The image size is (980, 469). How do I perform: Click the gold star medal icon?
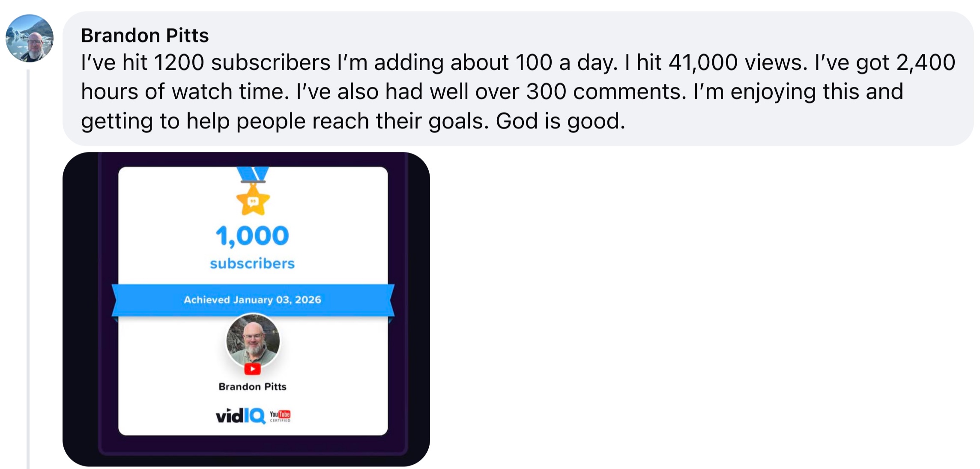tap(253, 201)
